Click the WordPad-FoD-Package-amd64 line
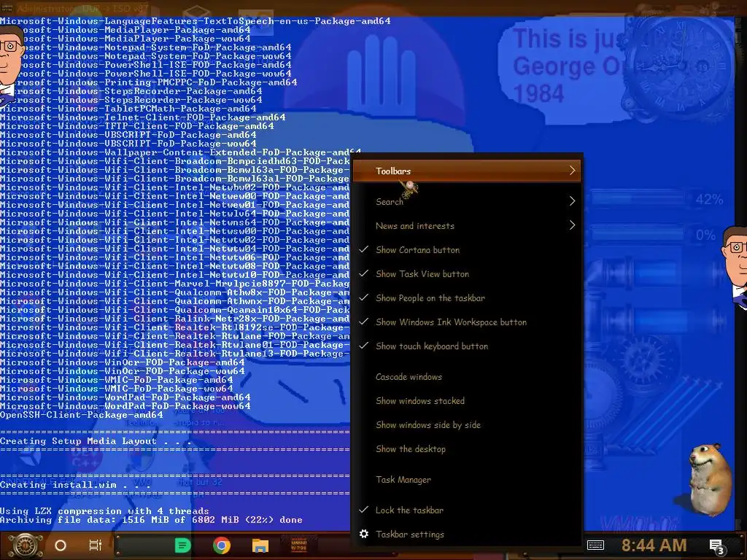The image size is (747, 560). pos(125,397)
